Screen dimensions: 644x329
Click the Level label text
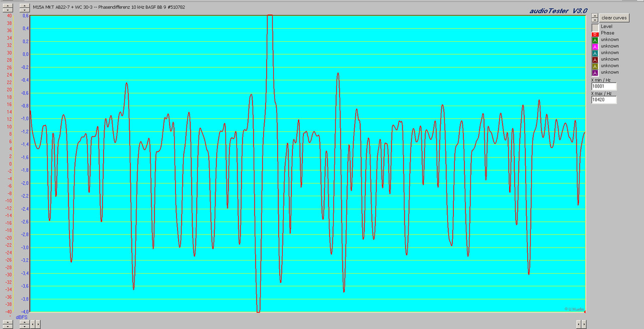click(606, 27)
